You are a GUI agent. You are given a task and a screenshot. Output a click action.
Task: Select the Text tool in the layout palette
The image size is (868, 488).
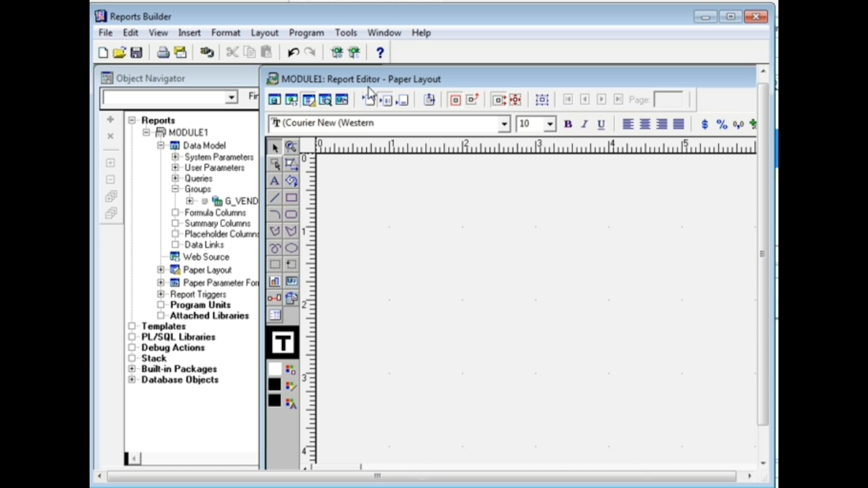pos(274,181)
